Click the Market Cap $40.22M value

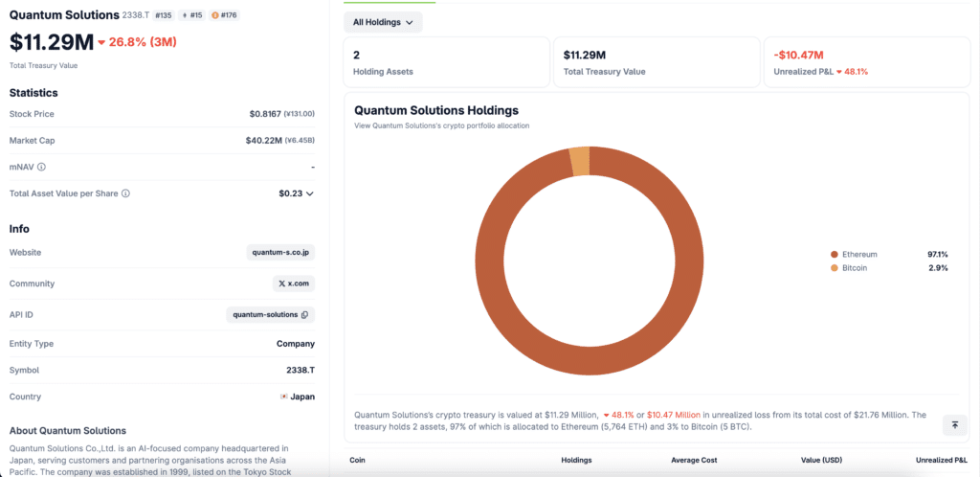[x=264, y=141]
